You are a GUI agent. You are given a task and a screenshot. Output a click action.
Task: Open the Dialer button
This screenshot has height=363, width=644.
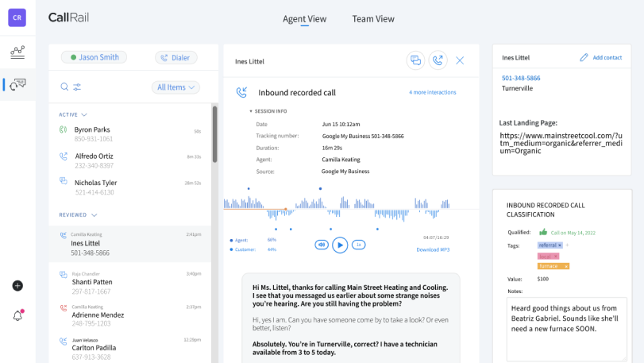point(175,57)
